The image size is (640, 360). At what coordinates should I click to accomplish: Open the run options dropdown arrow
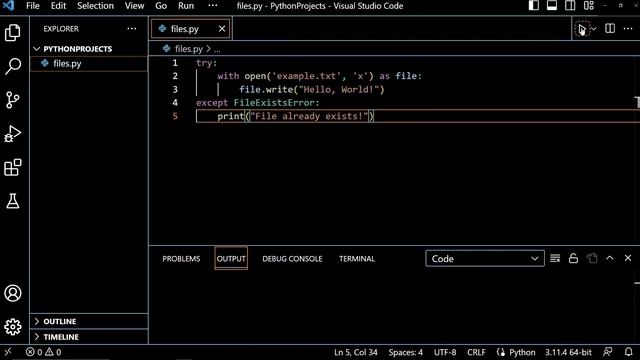tap(594, 29)
